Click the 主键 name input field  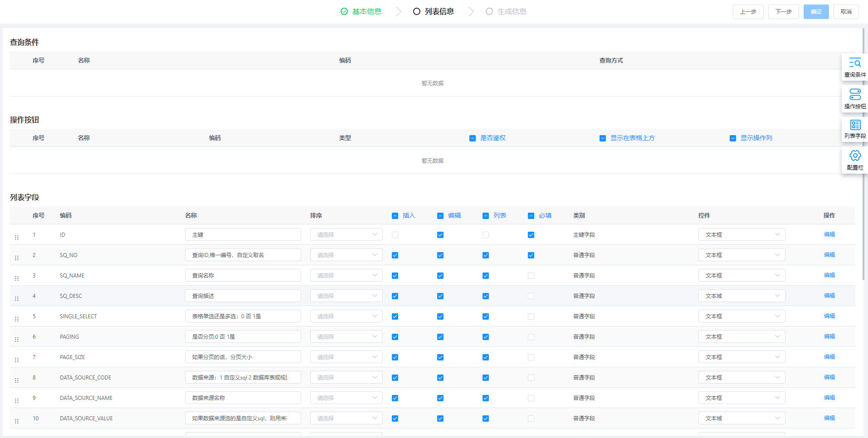point(243,234)
